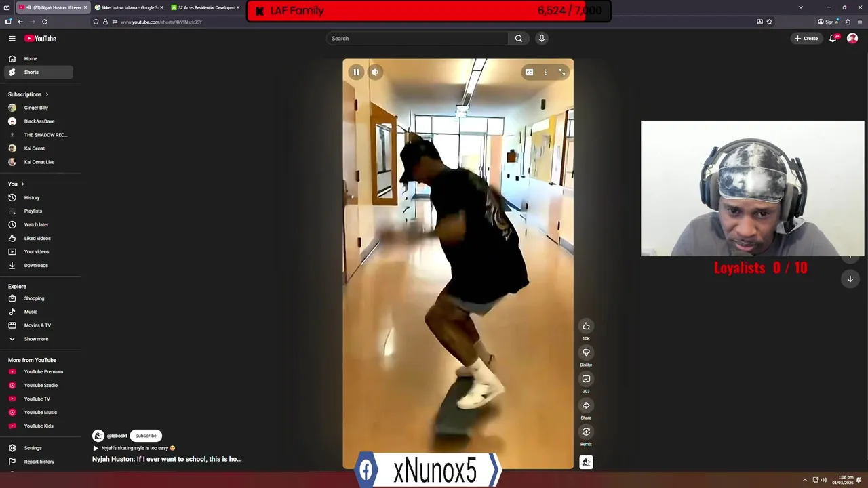The height and width of the screenshot is (488, 868).
Task: Open THE SHADOW REC... channel
Action: pyautogui.click(x=39, y=135)
